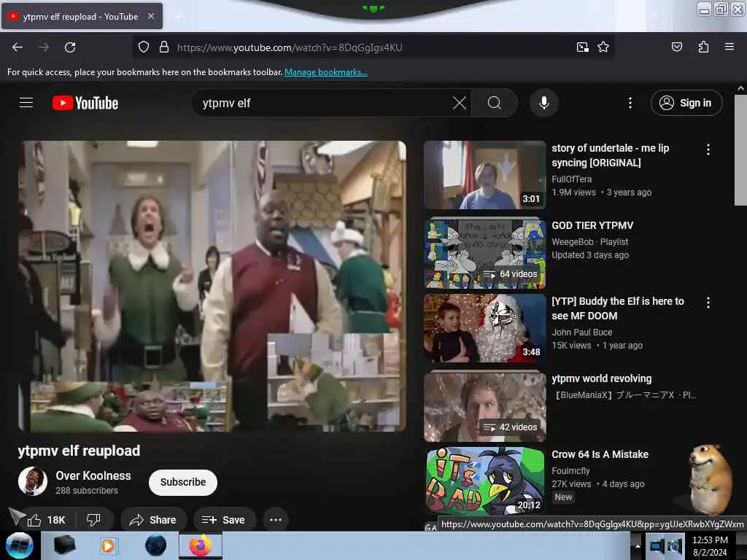The image size is (747, 560).
Task: Open the media player taskbar icon
Action: click(x=108, y=545)
